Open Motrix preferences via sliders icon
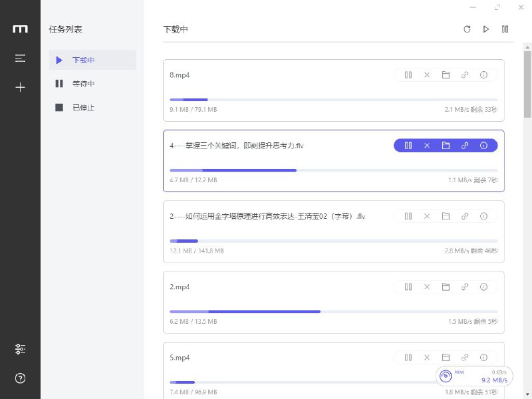This screenshot has width=532, height=399. coord(20,348)
